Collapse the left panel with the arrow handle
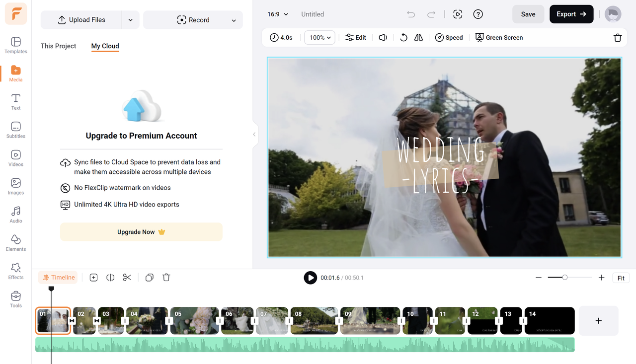This screenshot has width=636, height=364. [x=254, y=134]
